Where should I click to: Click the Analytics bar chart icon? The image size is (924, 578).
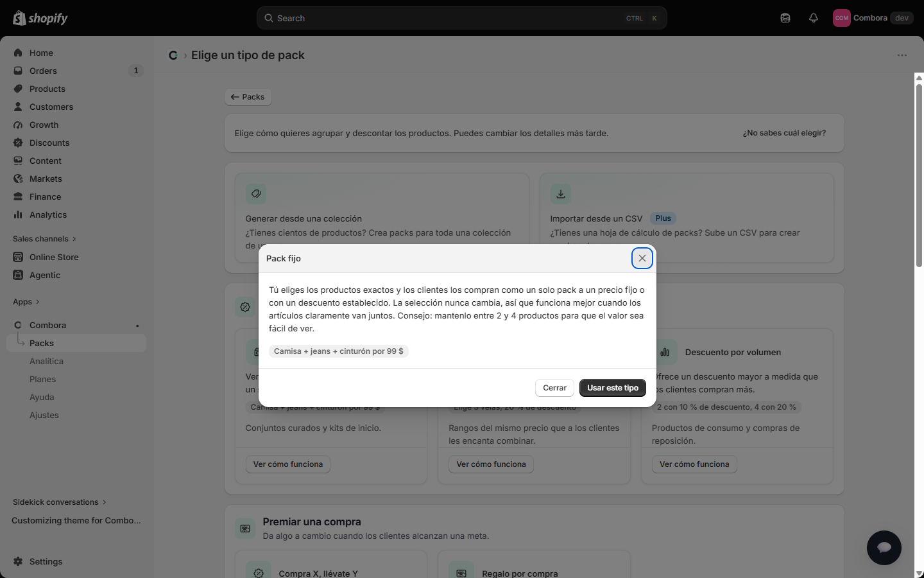(x=18, y=215)
